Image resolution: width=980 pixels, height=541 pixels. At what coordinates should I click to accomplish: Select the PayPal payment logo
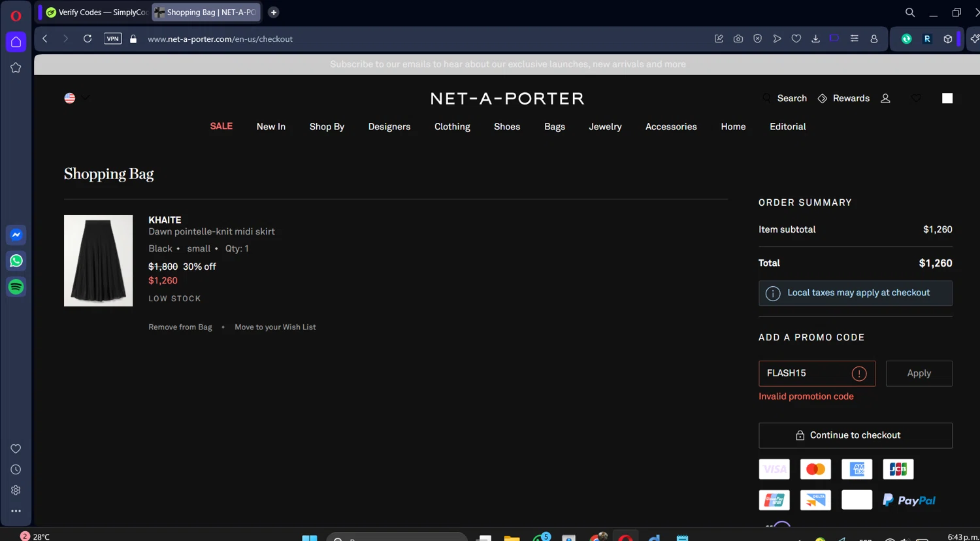[x=909, y=500]
